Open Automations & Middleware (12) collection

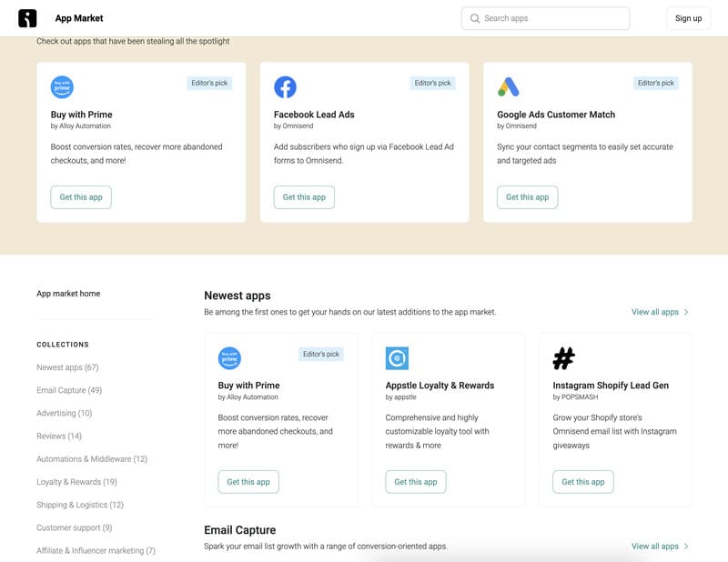92,458
